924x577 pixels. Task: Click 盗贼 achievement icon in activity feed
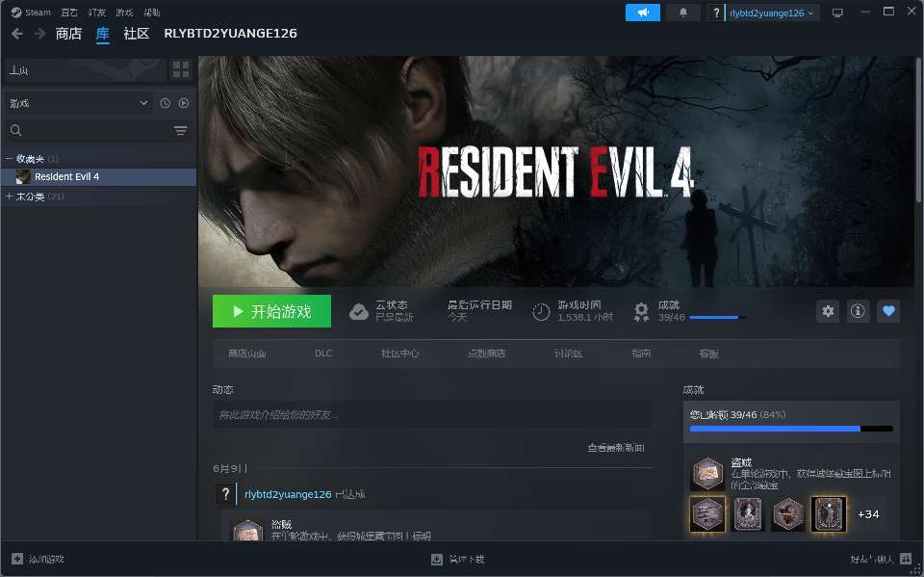point(248,531)
